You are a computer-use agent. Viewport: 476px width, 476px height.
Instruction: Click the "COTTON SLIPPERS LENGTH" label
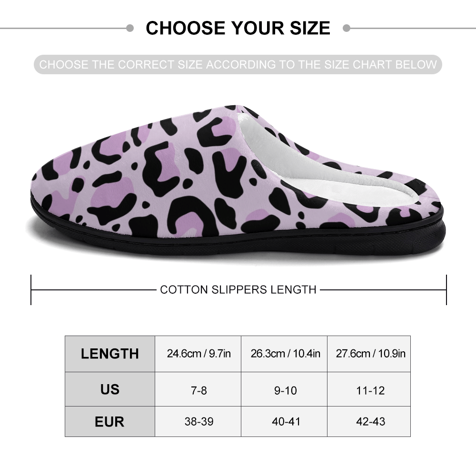238,289
